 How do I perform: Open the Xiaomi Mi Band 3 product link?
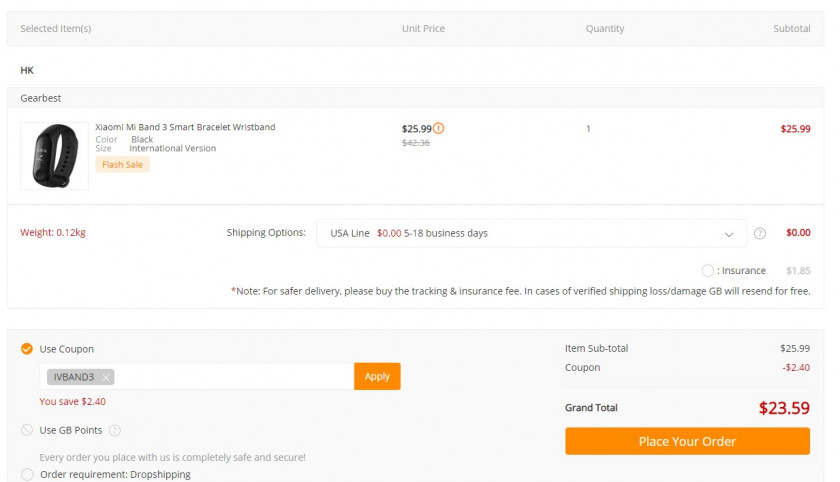(x=185, y=127)
